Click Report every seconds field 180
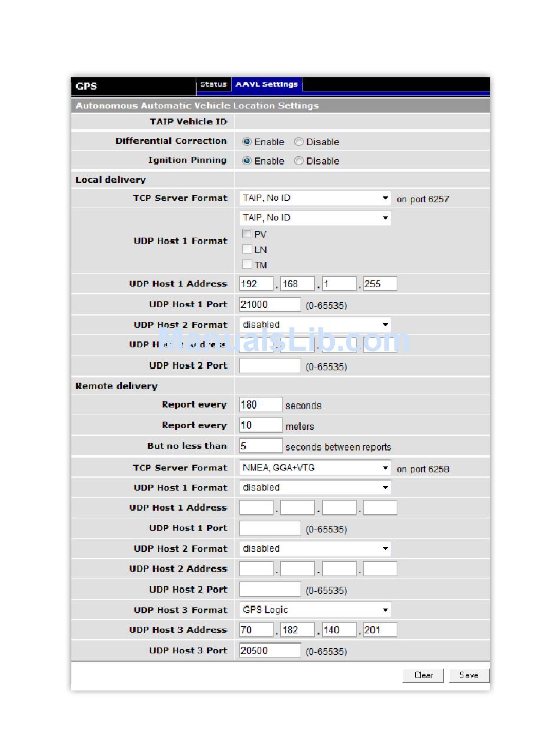Viewport: 560px width, 743px height. click(261, 405)
